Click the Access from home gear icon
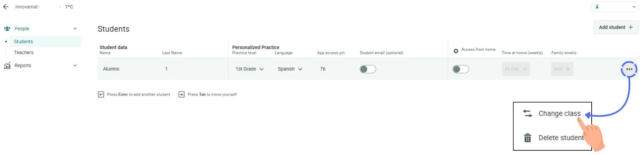Viewport: 644px width, 155px height. [x=456, y=51]
